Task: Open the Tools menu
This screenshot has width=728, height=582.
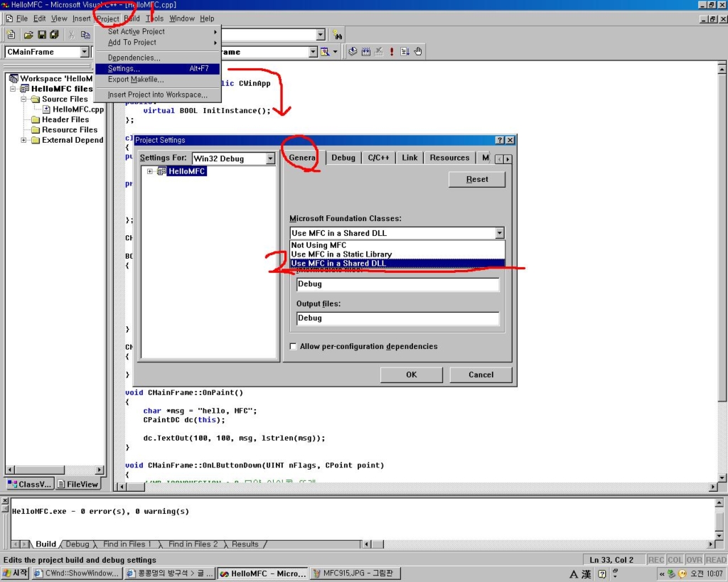Action: 154,18
